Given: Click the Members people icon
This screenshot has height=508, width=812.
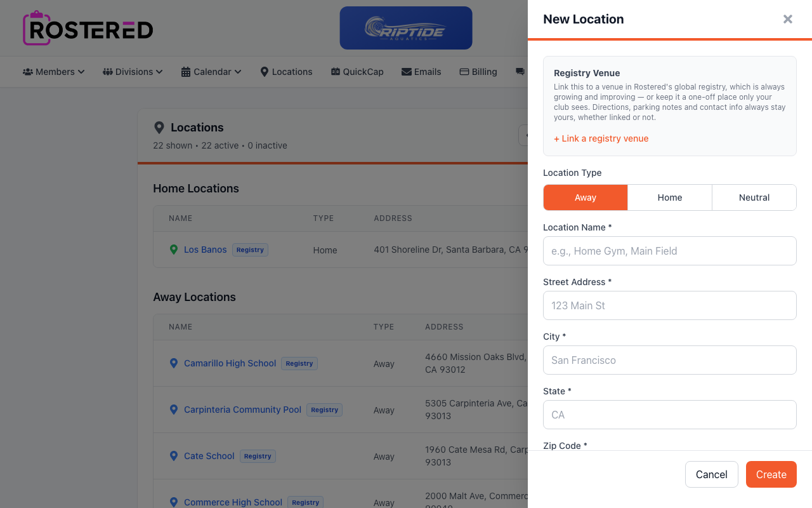Looking at the screenshot, I should pyautogui.click(x=28, y=72).
